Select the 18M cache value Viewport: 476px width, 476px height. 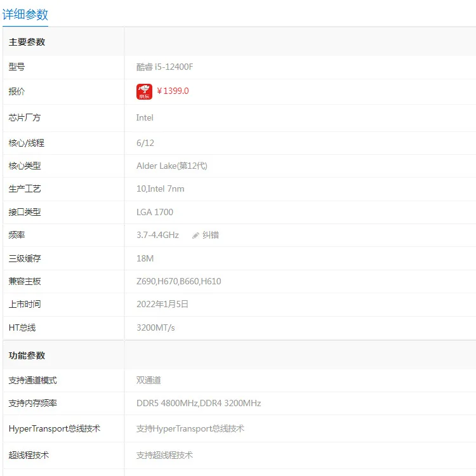pos(145,259)
